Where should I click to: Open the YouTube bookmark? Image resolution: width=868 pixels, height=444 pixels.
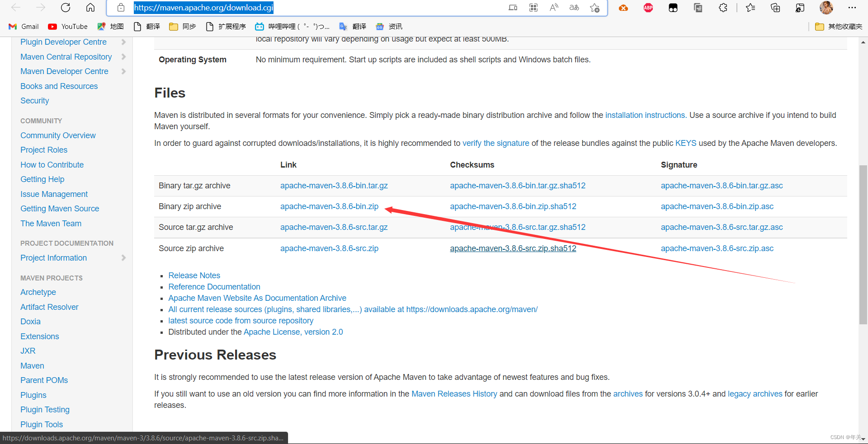coord(68,27)
